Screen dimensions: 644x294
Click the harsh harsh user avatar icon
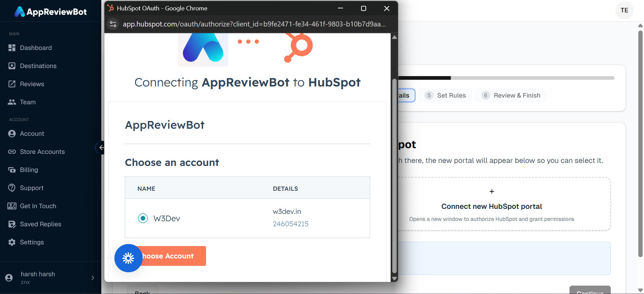point(9,278)
